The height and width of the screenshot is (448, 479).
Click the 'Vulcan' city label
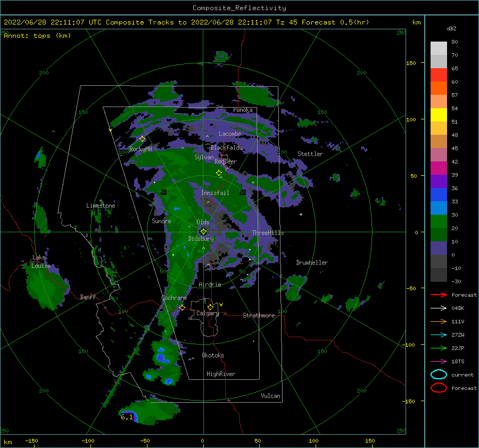point(270,396)
